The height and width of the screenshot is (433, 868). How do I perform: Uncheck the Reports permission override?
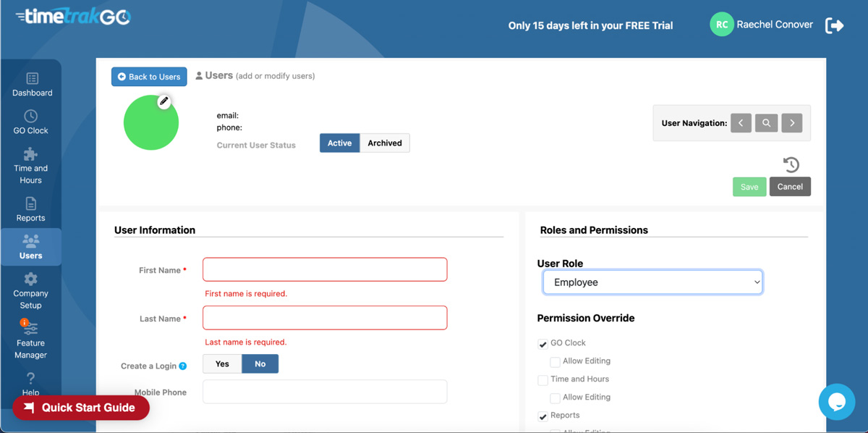point(542,416)
